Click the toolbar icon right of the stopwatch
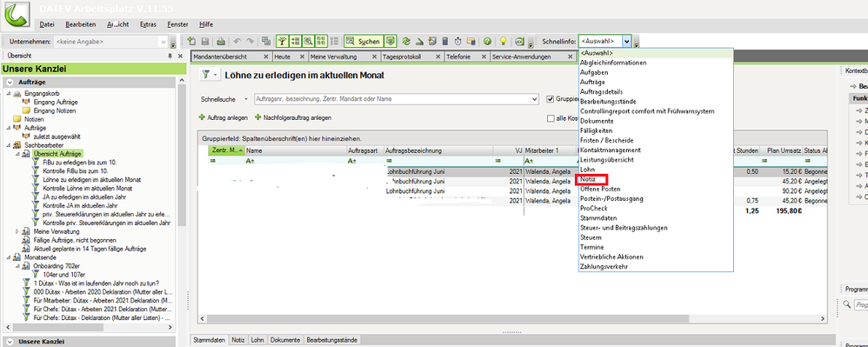 coord(471,42)
